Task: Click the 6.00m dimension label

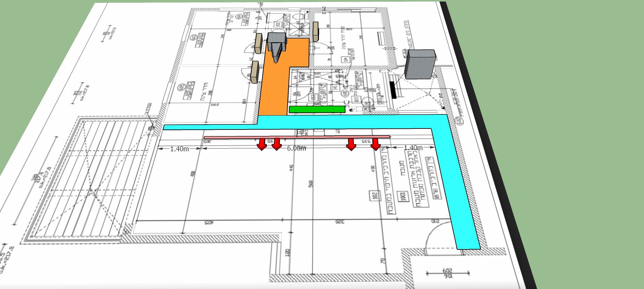Action: 296,148
